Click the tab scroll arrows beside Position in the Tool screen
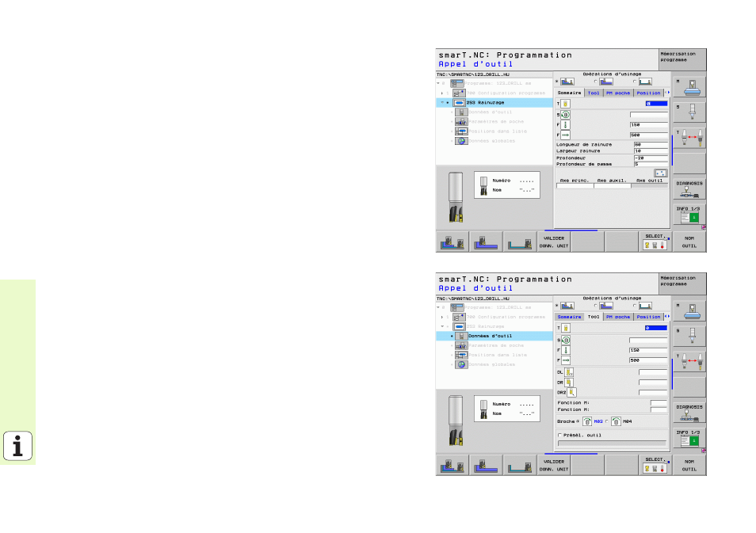This screenshot has width=756, height=533. 667,316
